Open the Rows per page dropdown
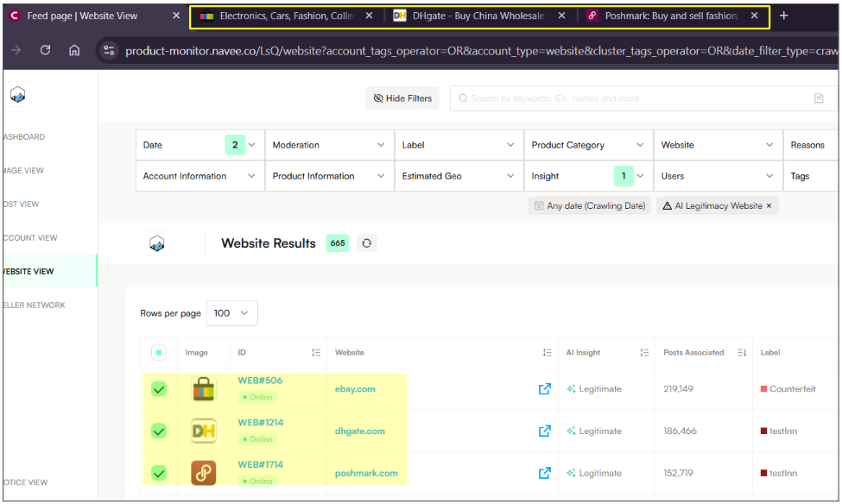 (x=231, y=313)
